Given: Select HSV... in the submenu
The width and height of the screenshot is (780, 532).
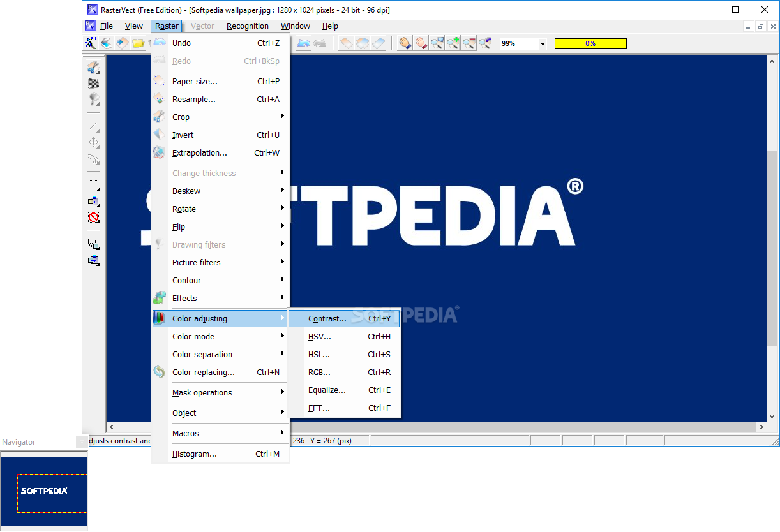Looking at the screenshot, I should click(344, 337).
